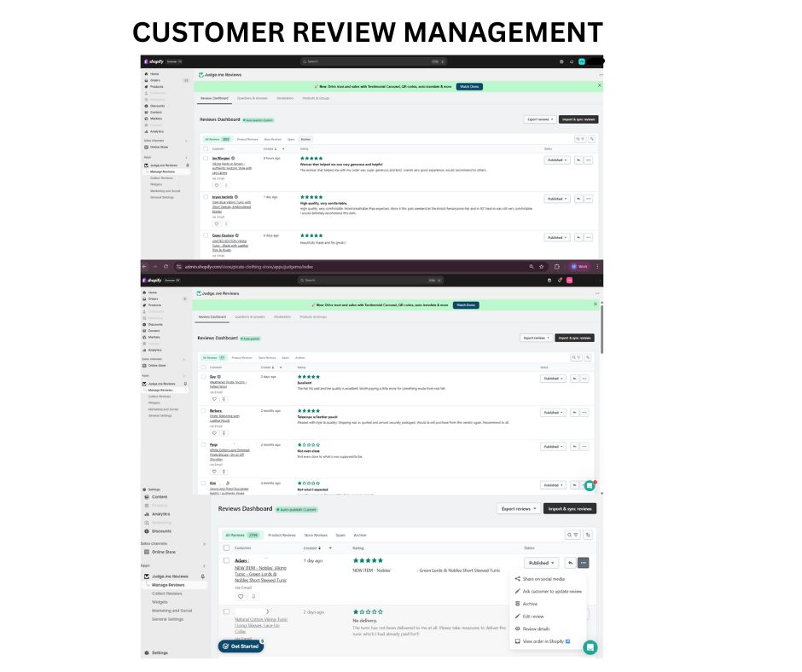This screenshot has width=802, height=672.
Task: Open Export reviews dropdown in the bottom screenshot
Action: point(519,509)
